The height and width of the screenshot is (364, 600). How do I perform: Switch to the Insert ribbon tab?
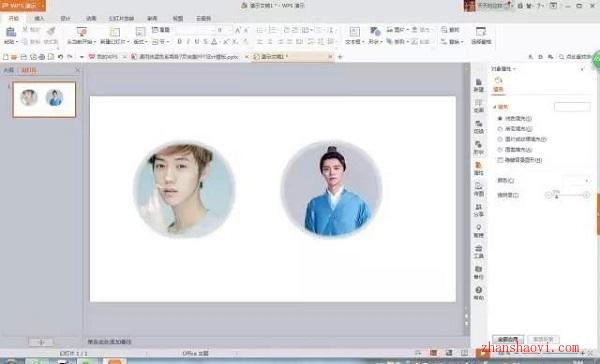click(x=39, y=18)
